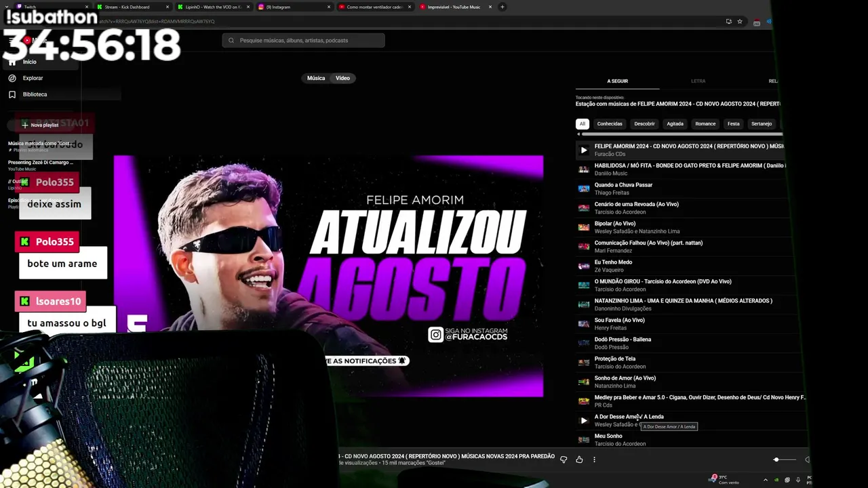Image resolution: width=868 pixels, height=488 pixels.
Task: Select the Agitada filter chip
Action: click(675, 124)
